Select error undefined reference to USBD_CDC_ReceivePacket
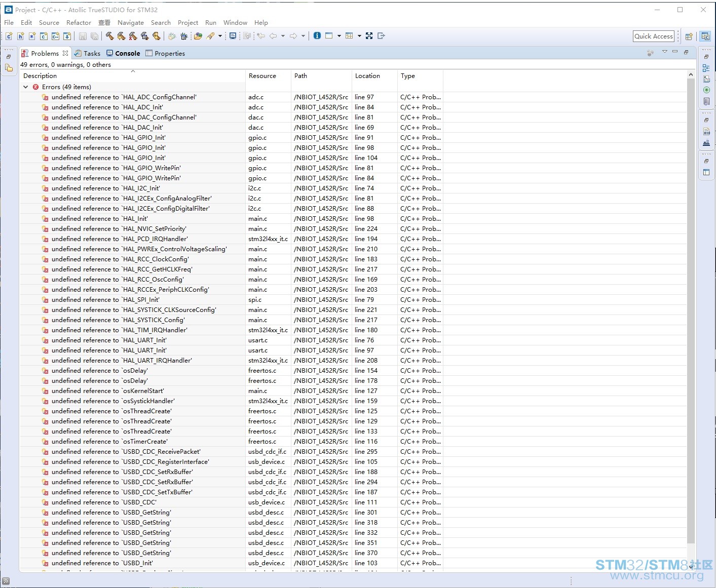Image resolution: width=716 pixels, height=588 pixels. 353,452
